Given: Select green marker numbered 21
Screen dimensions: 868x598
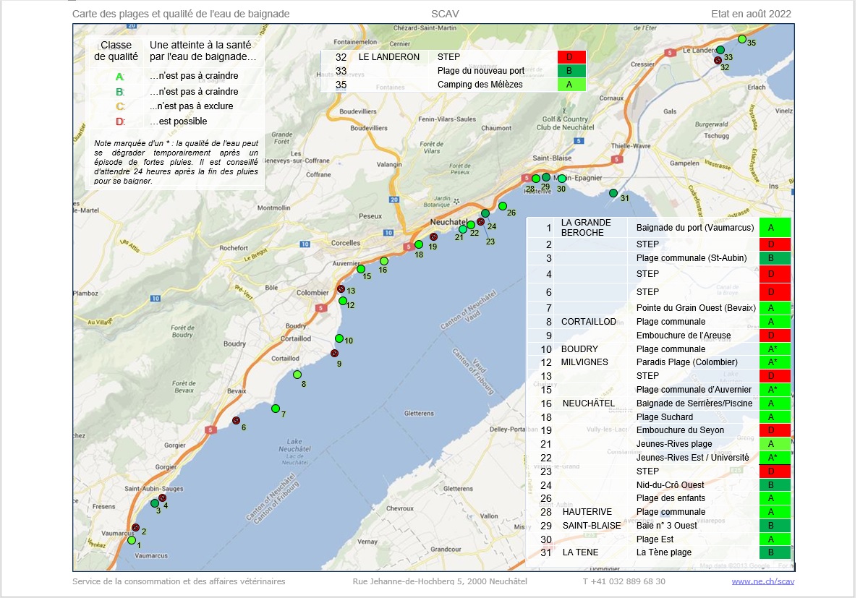Looking at the screenshot, I should tap(462, 229).
